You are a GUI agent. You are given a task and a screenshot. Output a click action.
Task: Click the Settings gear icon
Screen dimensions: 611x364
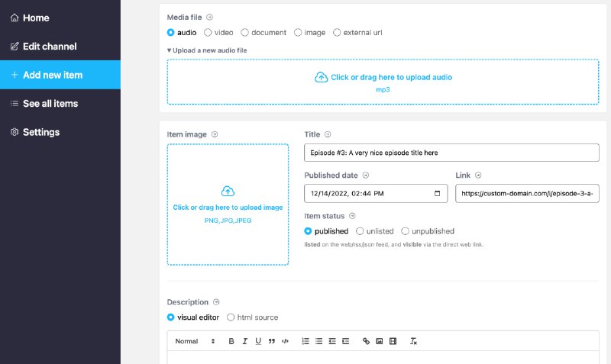tap(15, 132)
